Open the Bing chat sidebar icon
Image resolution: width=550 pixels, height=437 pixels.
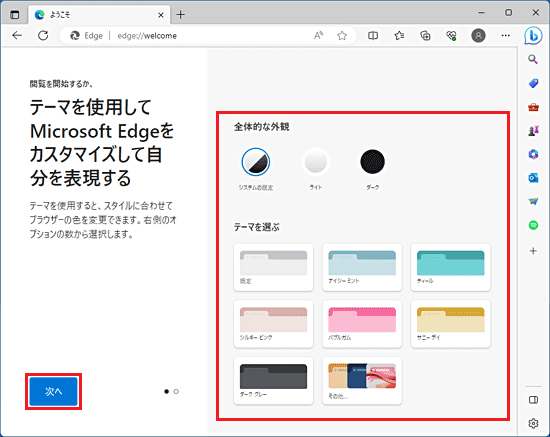pos(533,36)
